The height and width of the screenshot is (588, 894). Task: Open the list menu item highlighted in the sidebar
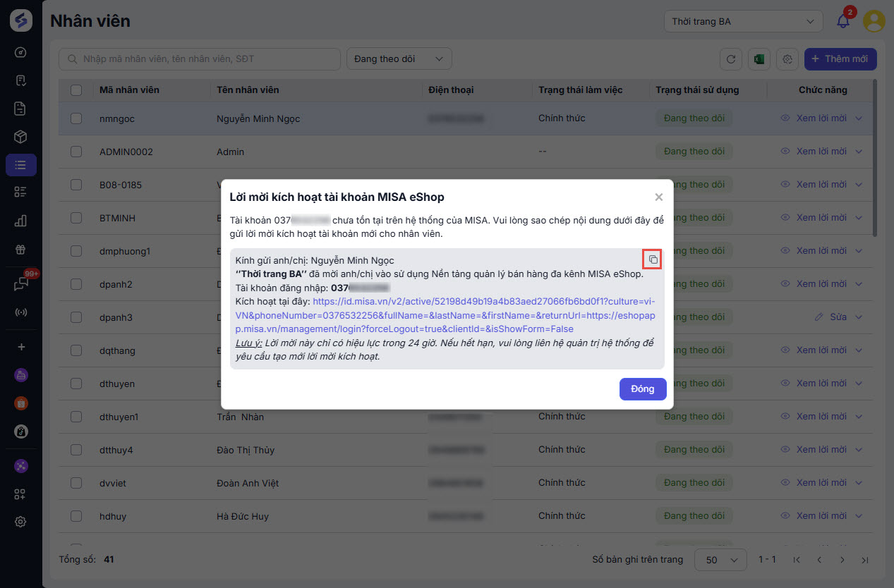click(x=21, y=165)
